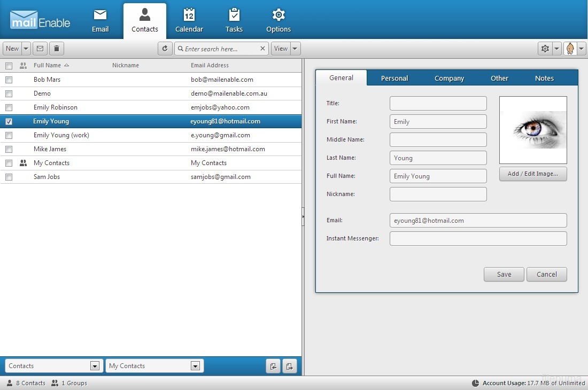Click the trash delete icon in toolbar
The width and height of the screenshot is (588, 390).
click(x=57, y=49)
